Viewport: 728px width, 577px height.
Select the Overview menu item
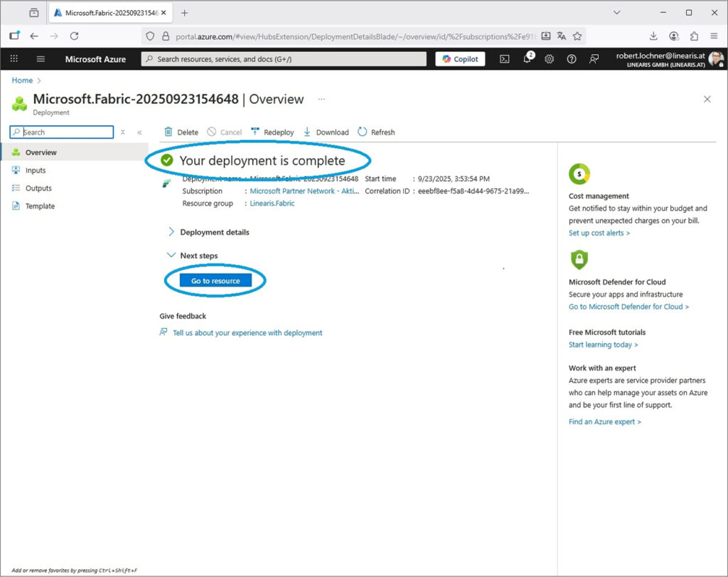click(x=74, y=152)
